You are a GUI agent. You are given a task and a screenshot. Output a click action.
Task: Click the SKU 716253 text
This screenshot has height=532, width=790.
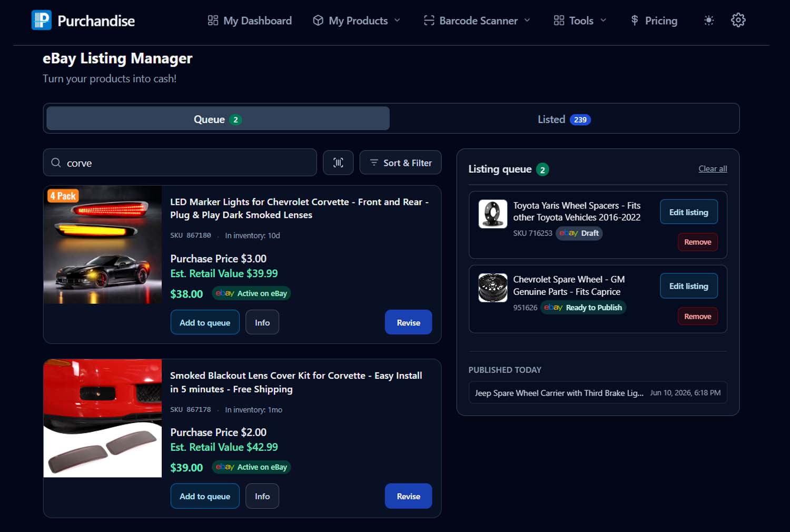(533, 233)
